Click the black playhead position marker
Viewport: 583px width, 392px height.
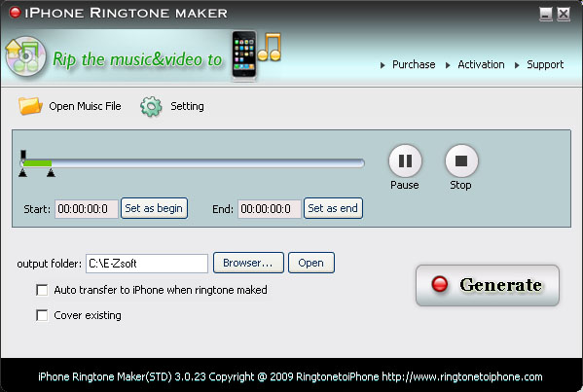pyautogui.click(x=23, y=155)
